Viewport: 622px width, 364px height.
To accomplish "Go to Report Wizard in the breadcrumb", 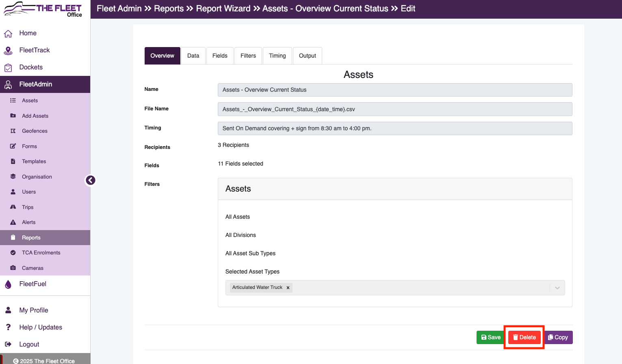I will coord(223,9).
